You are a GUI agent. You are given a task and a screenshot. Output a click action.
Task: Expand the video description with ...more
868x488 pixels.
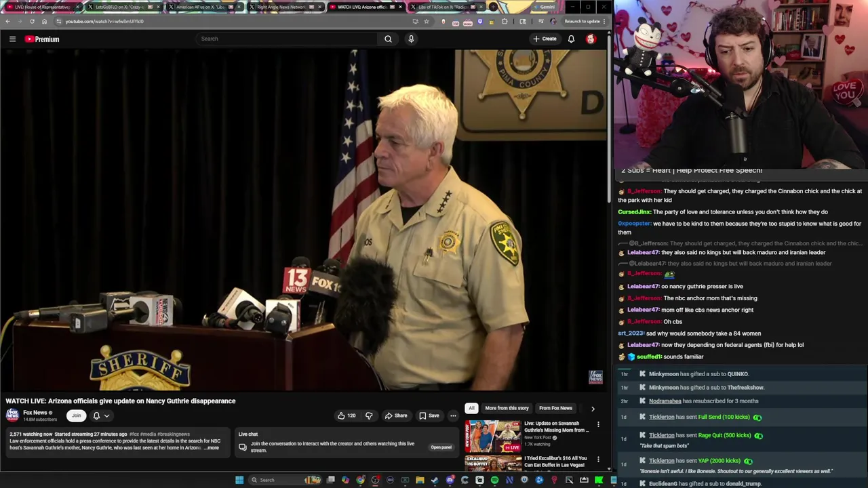click(x=212, y=448)
